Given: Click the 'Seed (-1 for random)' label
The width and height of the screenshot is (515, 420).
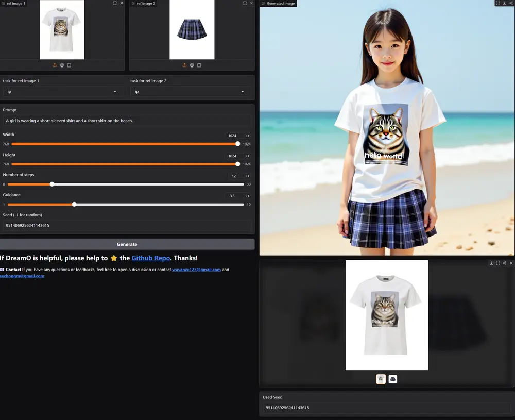Looking at the screenshot, I should coord(22,215).
